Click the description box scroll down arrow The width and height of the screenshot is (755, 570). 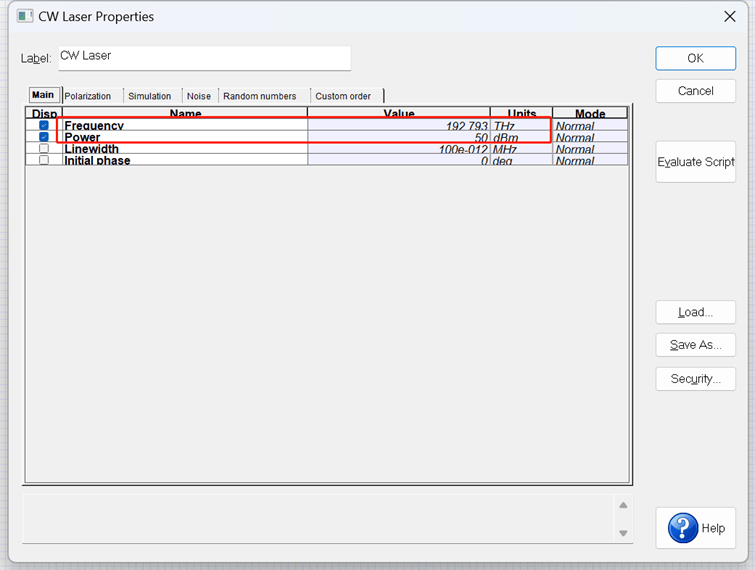(623, 533)
